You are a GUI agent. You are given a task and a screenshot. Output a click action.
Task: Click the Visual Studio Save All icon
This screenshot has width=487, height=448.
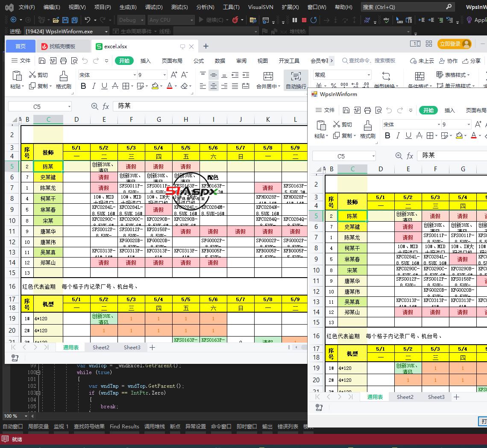pos(74,20)
